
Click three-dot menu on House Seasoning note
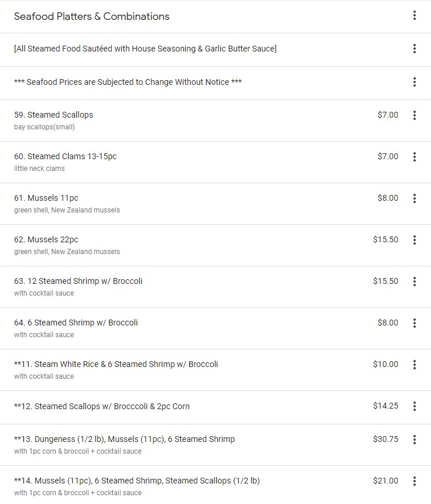point(415,49)
